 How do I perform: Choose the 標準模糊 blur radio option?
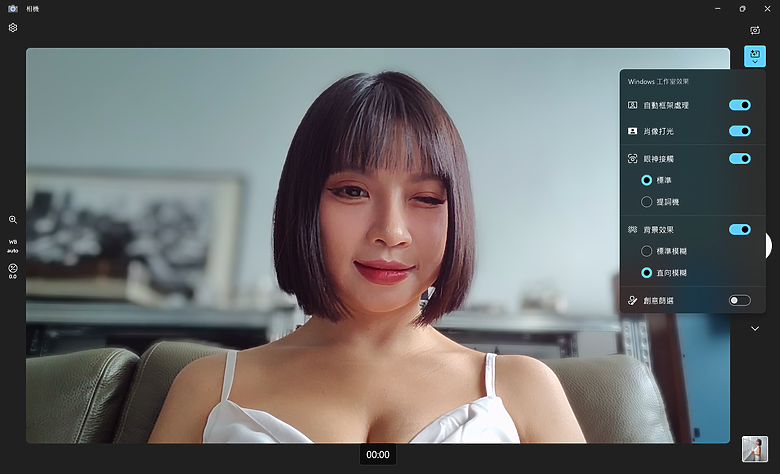tap(646, 251)
